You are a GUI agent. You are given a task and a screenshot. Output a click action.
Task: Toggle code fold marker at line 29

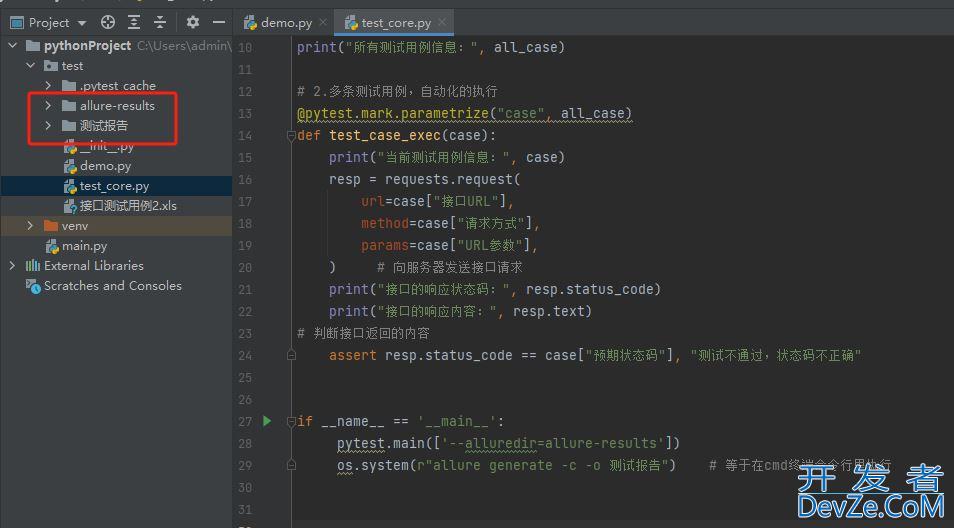click(x=291, y=465)
